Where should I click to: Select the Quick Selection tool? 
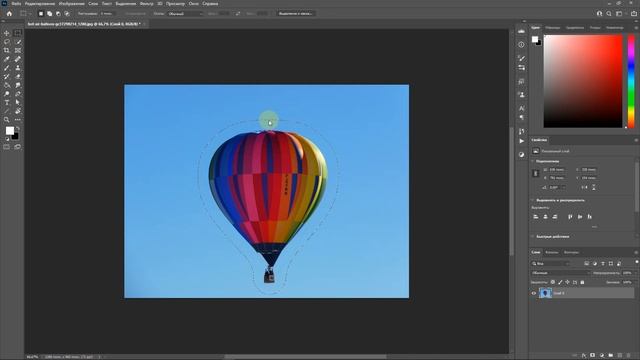(x=18, y=42)
